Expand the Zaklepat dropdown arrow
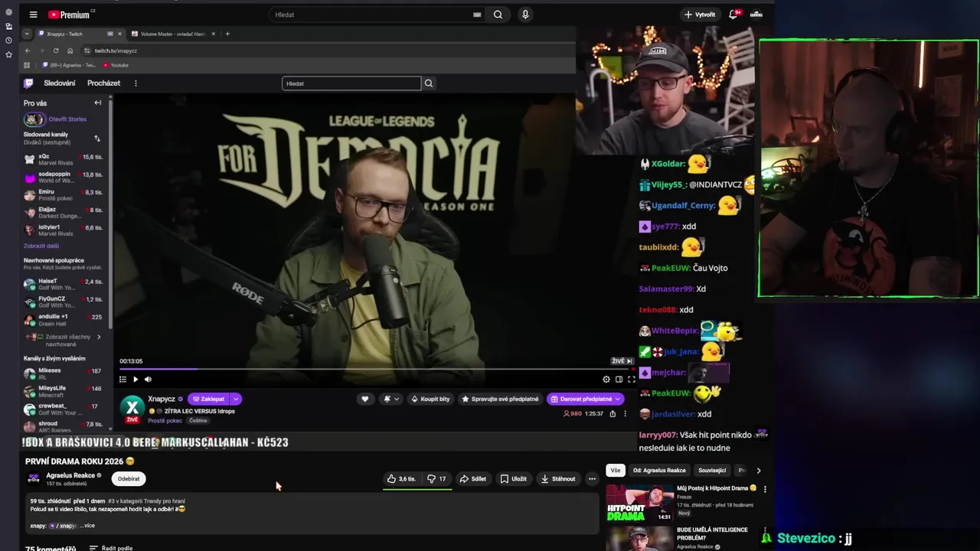This screenshot has height=551, width=980. [x=236, y=399]
